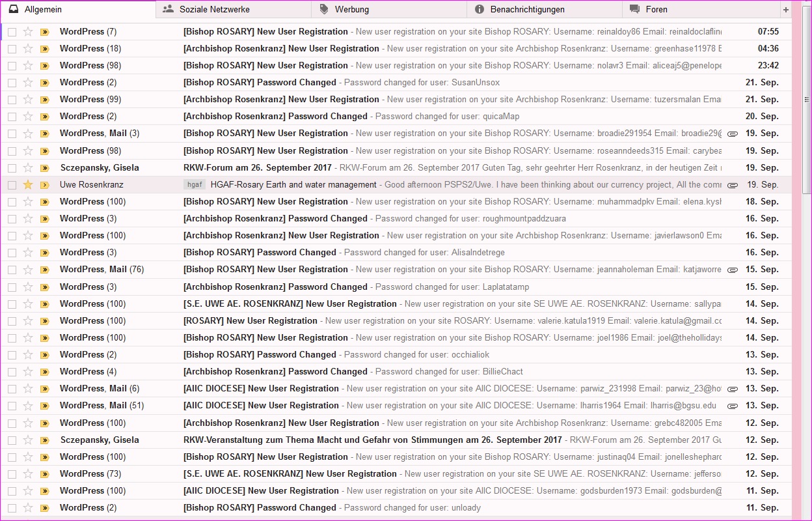Screen dimensions: 812x521
Task: Open the HGAF-Rosary Earth and water management email
Action: (293, 184)
